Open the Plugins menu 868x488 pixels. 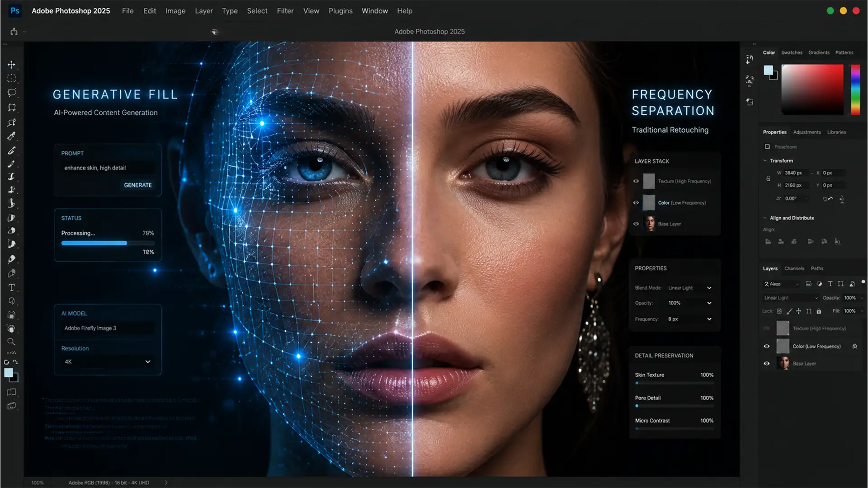coord(340,11)
